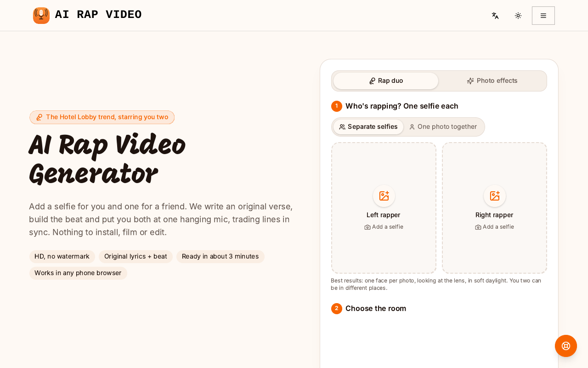The width and height of the screenshot is (588, 368).
Task: Click the Left rapper add-image icon
Action: [384, 196]
